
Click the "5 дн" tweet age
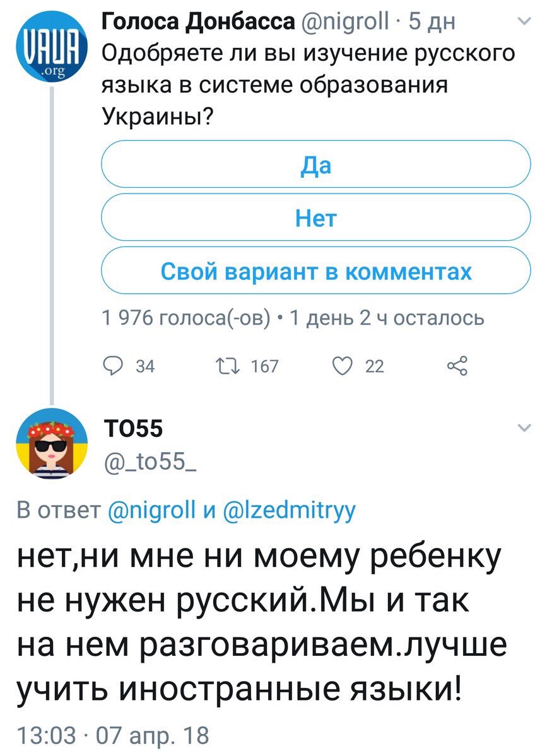tap(432, 24)
